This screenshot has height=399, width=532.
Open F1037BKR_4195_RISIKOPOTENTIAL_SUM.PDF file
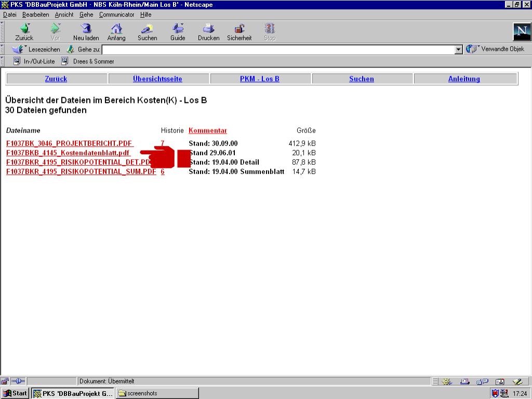(x=81, y=171)
